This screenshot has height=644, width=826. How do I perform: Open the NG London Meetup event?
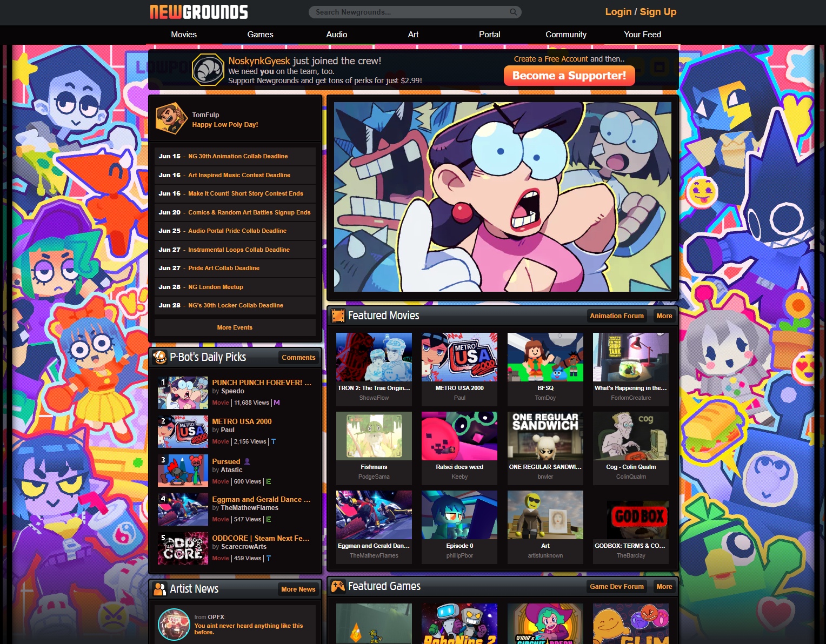point(215,287)
